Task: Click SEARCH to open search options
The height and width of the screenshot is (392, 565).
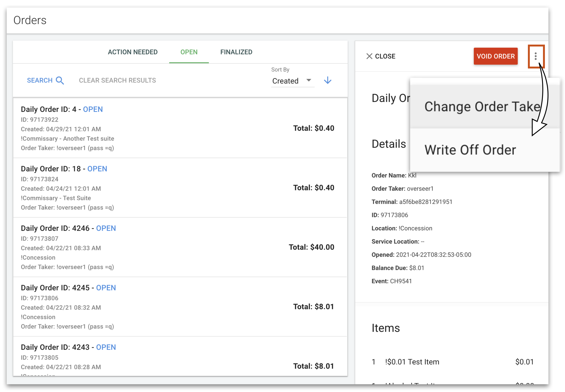Action: click(x=40, y=80)
